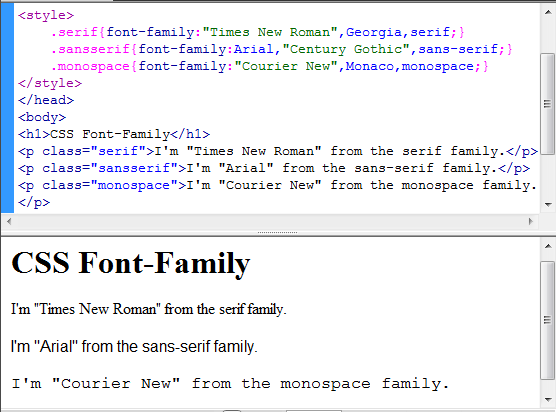Click the p class="monospace" code line

[277, 185]
